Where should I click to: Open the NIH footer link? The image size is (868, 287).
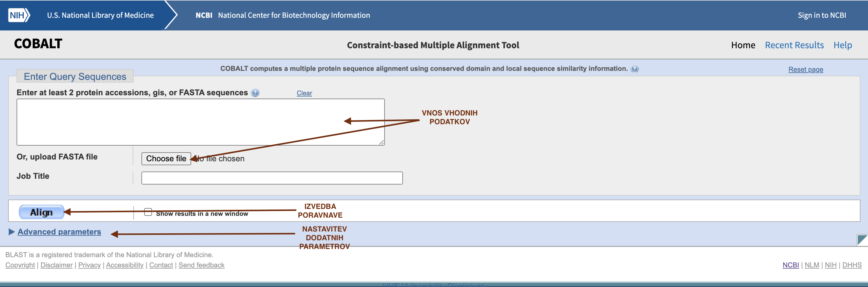point(831,265)
